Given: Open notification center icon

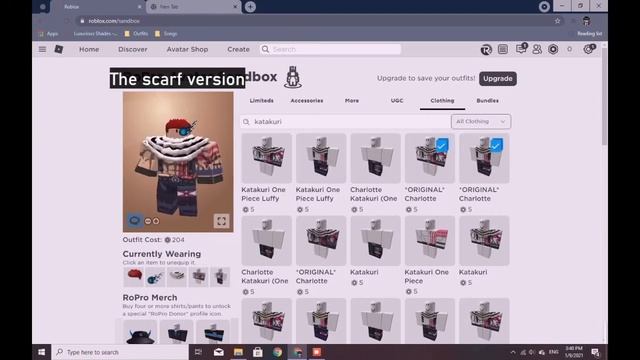Looking at the screenshot, I should (x=596, y=352).
